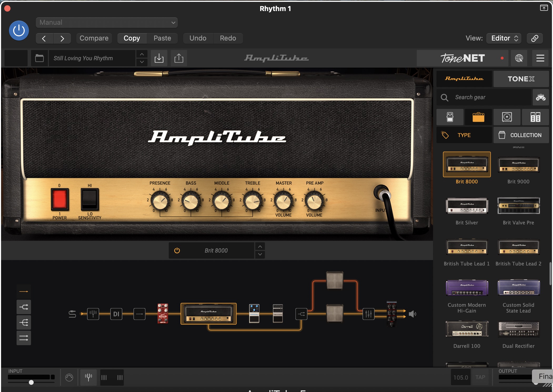Open the hamburger main menu
The height and width of the screenshot is (392, 553).
(540, 58)
